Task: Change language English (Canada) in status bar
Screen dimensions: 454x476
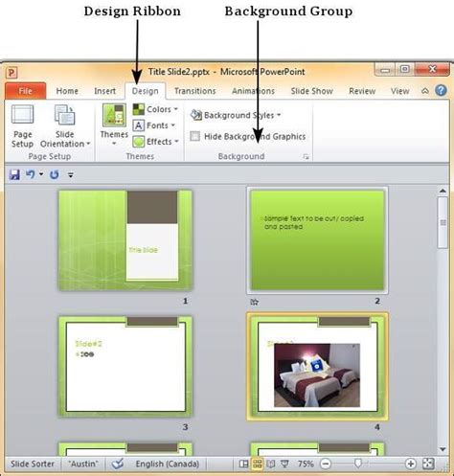Action: tap(168, 464)
